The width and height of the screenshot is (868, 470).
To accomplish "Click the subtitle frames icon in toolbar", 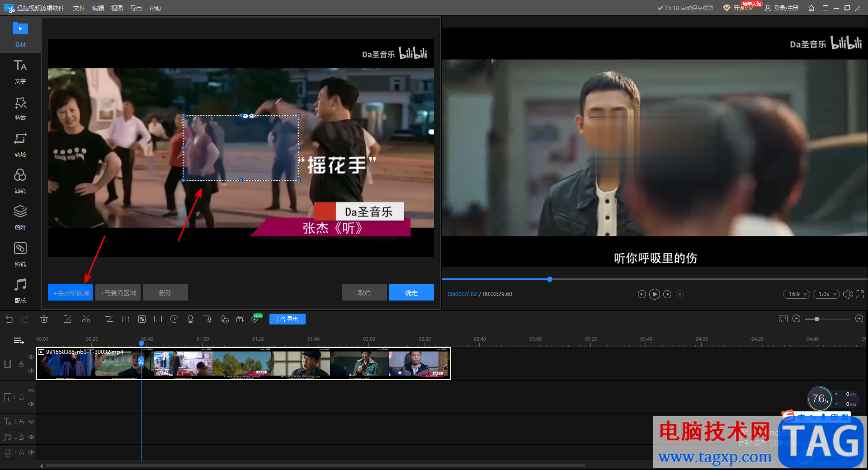I will click(240, 319).
